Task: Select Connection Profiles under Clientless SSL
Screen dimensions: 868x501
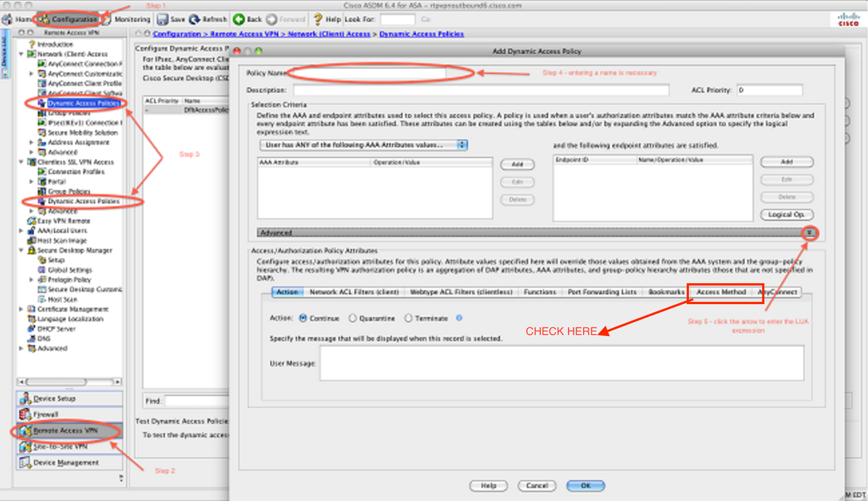Action: [76, 171]
